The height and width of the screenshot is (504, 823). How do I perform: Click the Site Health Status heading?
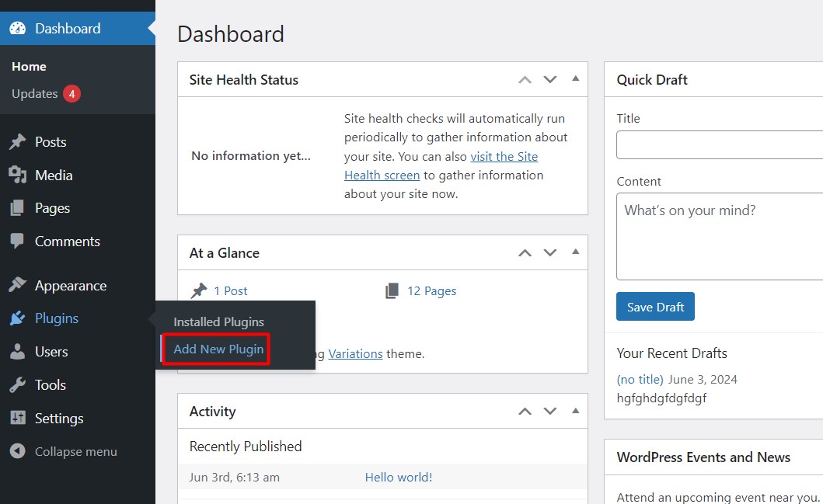point(243,80)
